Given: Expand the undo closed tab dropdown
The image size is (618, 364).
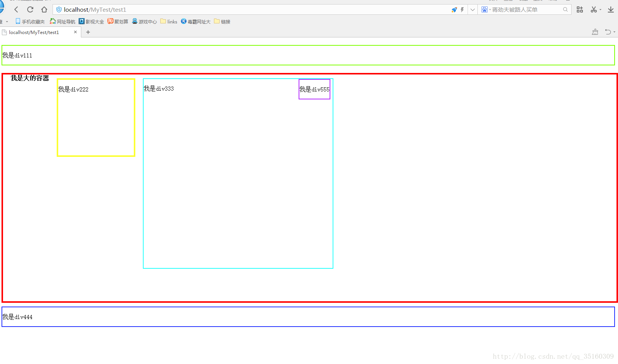Looking at the screenshot, I should [614, 32].
